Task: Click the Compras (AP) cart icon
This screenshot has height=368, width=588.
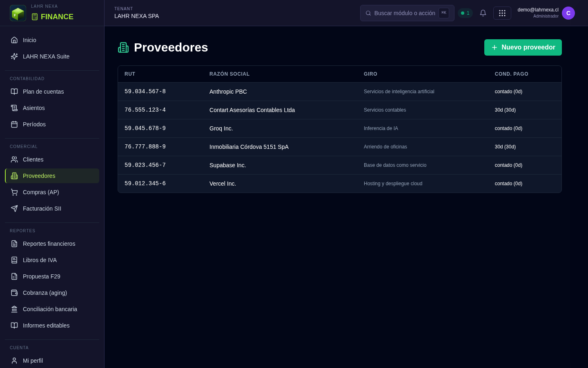Action: pyautogui.click(x=14, y=192)
